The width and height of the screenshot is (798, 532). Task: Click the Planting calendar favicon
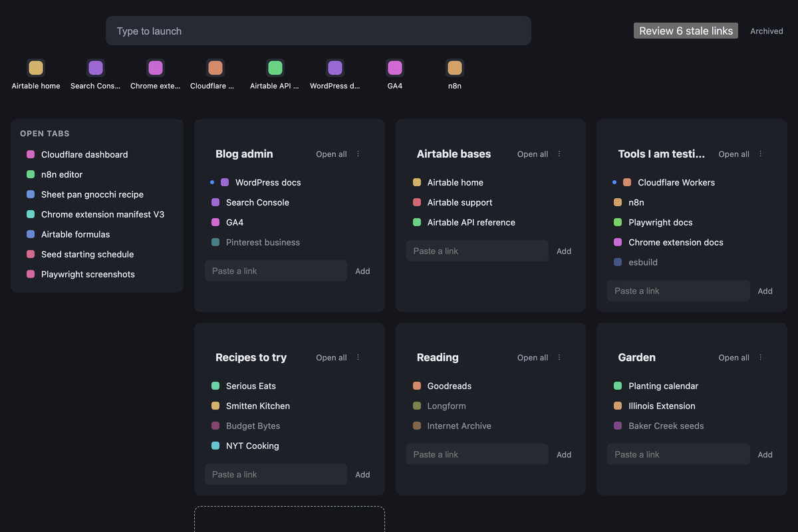point(618,386)
